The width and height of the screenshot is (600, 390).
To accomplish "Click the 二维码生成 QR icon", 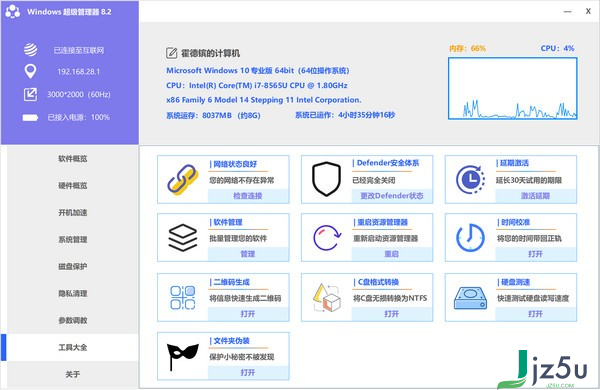I will click(x=183, y=297).
